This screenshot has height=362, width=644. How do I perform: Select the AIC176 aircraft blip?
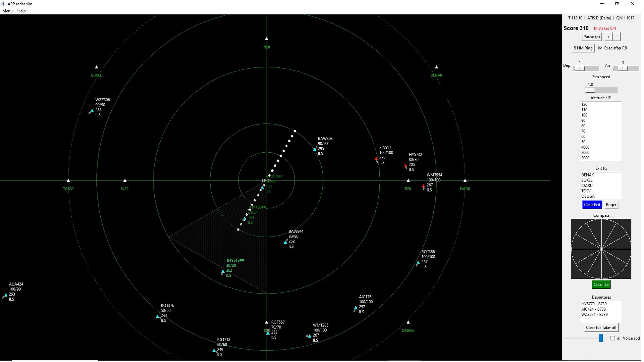(356, 308)
